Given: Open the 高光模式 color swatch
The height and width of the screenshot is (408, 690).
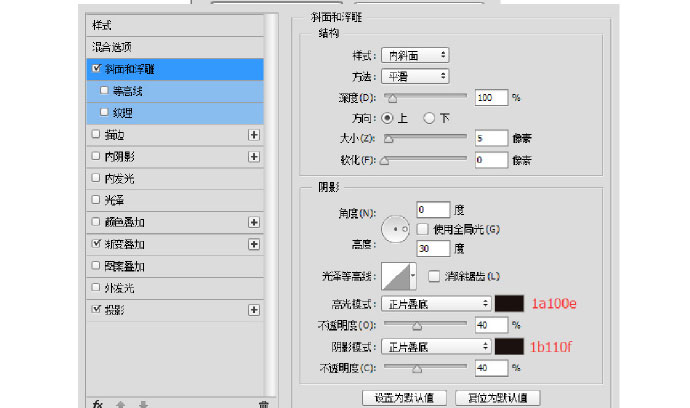Looking at the screenshot, I should pos(509,304).
